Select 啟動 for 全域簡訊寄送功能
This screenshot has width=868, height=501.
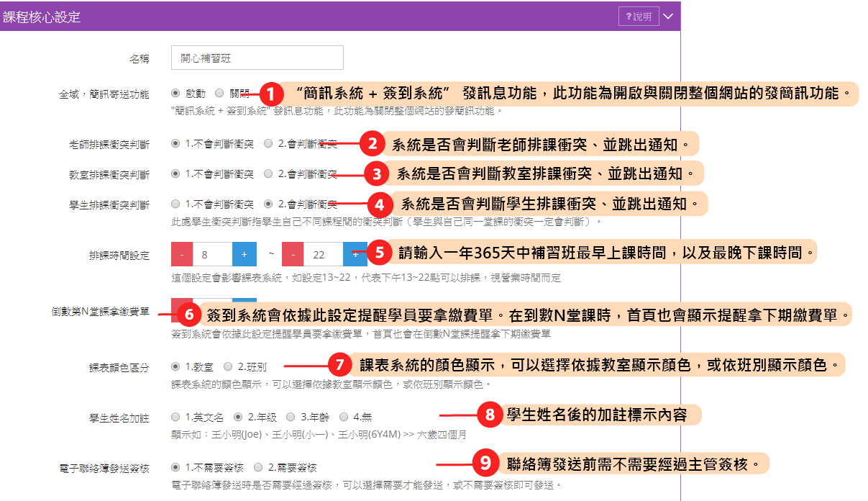pyautogui.click(x=176, y=94)
